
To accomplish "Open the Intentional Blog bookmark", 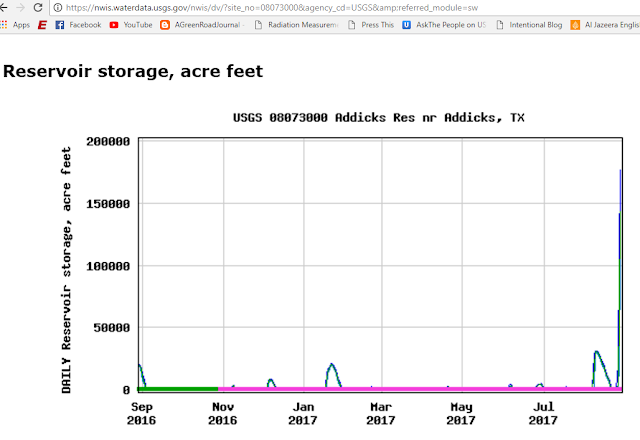I will pyautogui.click(x=529, y=25).
